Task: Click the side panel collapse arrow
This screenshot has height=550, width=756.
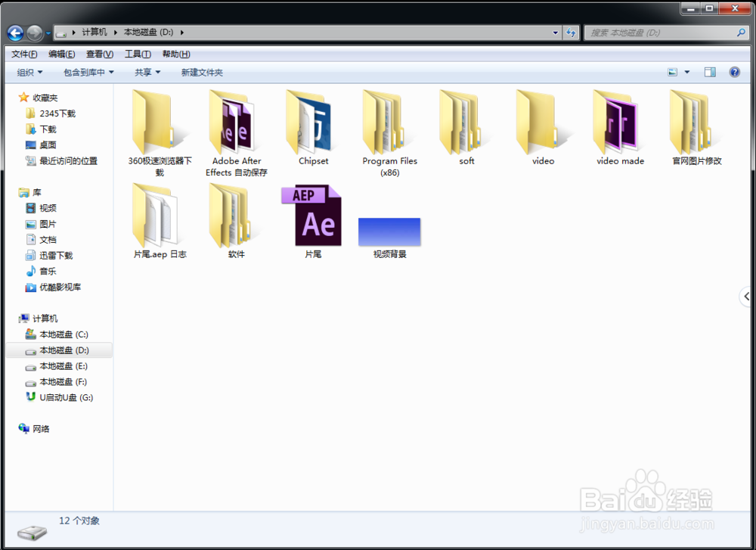Action: tap(746, 296)
